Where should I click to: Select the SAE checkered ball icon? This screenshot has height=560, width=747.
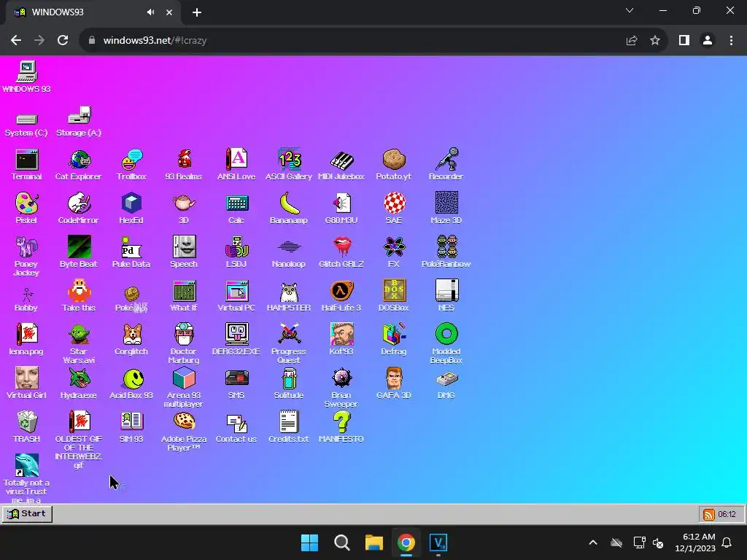tap(395, 209)
